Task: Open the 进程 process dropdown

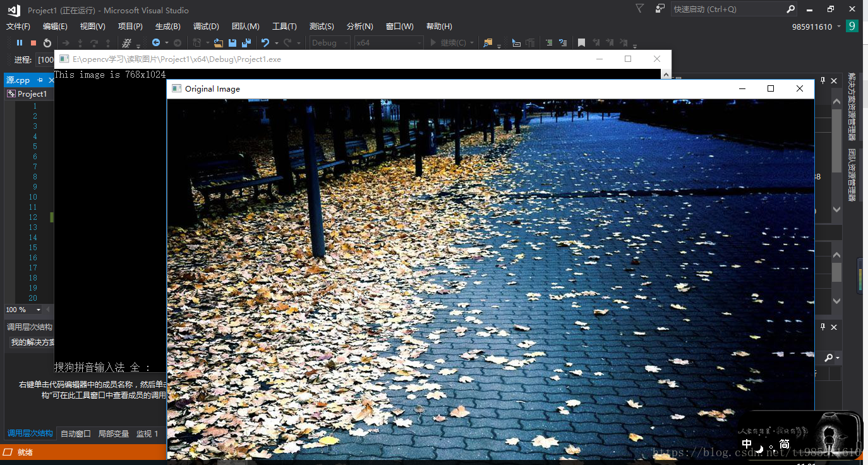Action: click(x=45, y=59)
